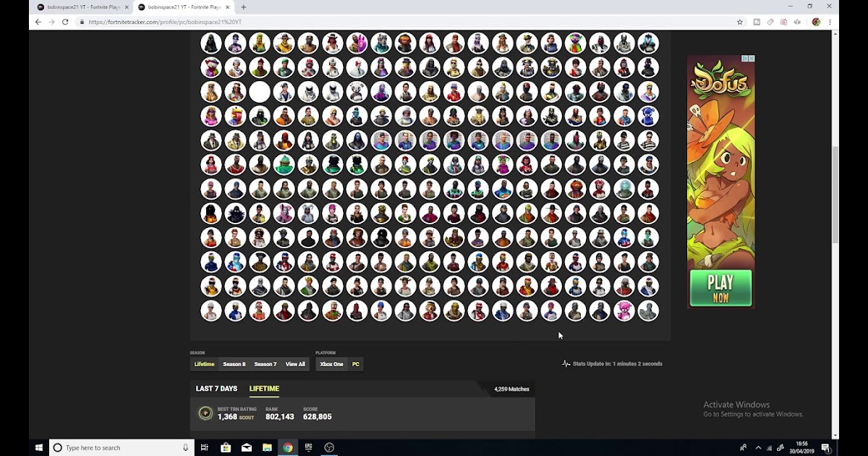Close the first bobinspace21 YT tab
Image resolution: width=868 pixels, height=456 pixels.
pyautogui.click(x=127, y=7)
